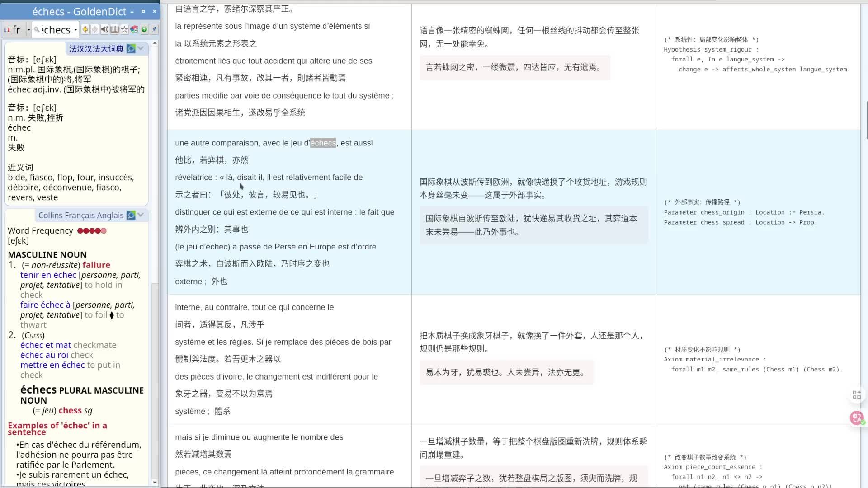Open the 'échec au roi' phrase link
The width and height of the screenshot is (868, 488).
point(44,355)
